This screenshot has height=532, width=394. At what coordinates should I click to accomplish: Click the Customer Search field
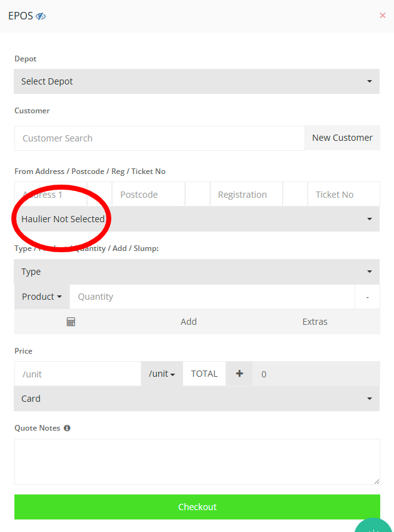coord(159,138)
